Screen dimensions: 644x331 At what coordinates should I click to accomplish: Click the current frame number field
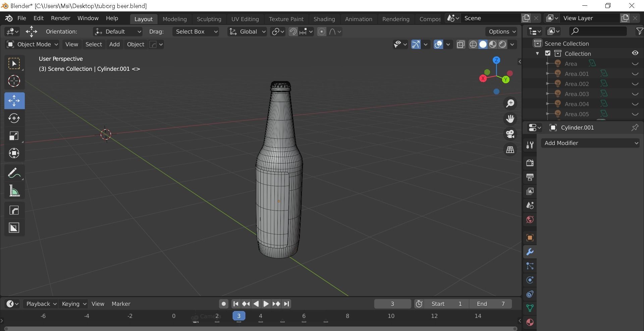(392, 304)
